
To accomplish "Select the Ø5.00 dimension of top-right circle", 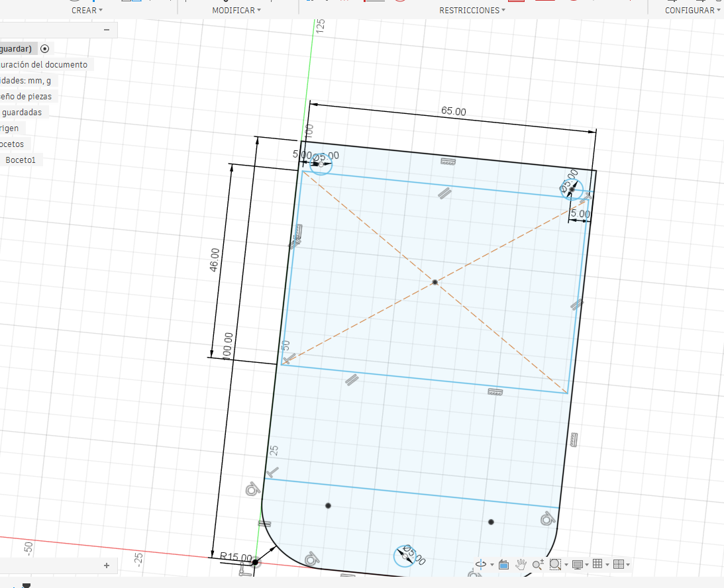I will (x=569, y=180).
